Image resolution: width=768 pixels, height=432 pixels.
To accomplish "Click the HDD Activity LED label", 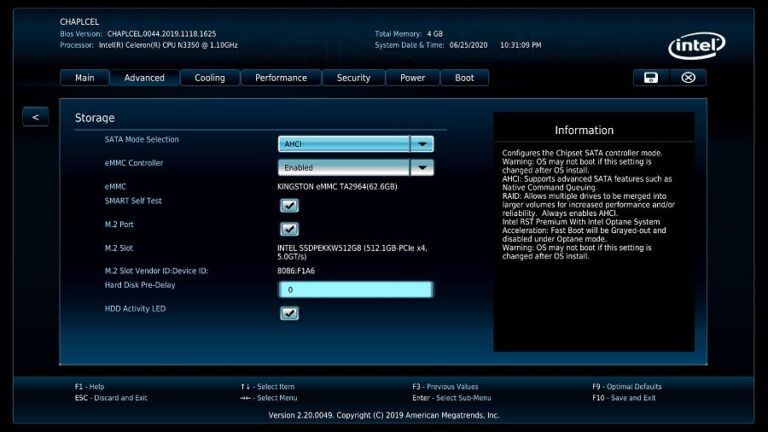I will pos(135,309).
